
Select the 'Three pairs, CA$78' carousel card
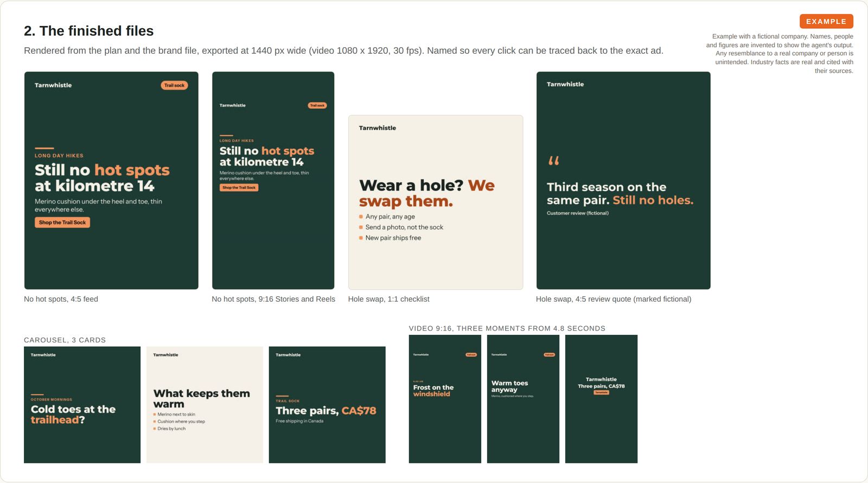(x=327, y=405)
